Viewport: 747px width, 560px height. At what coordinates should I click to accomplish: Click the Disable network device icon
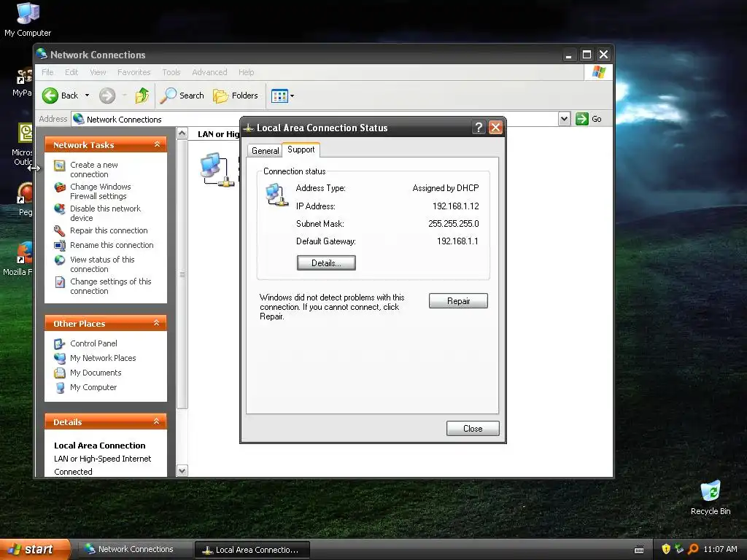(60, 209)
